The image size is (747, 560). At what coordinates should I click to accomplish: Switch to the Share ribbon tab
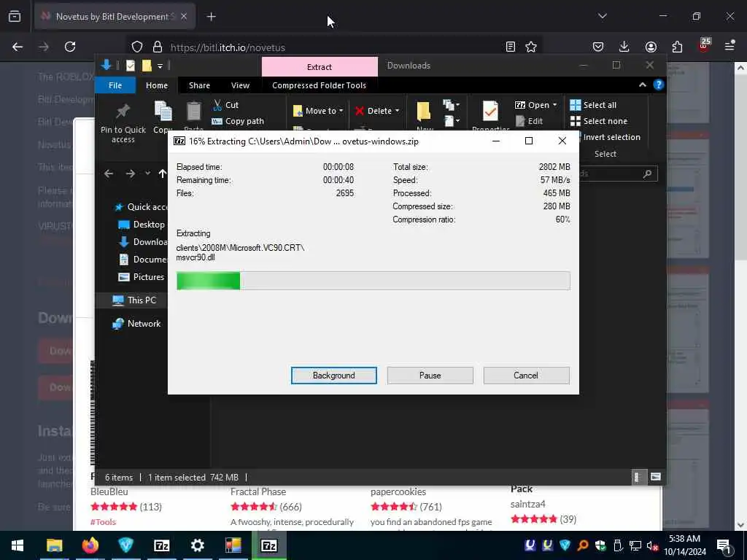coord(199,85)
